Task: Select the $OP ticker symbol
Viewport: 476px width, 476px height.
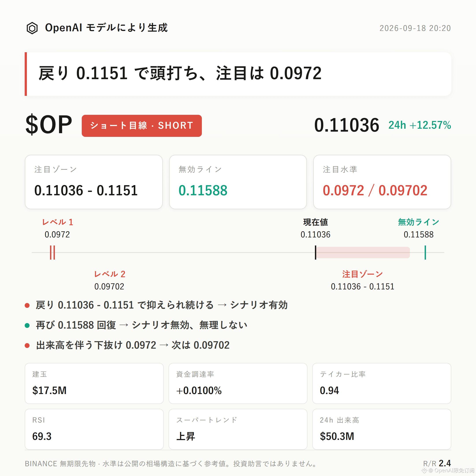Action: click(49, 125)
